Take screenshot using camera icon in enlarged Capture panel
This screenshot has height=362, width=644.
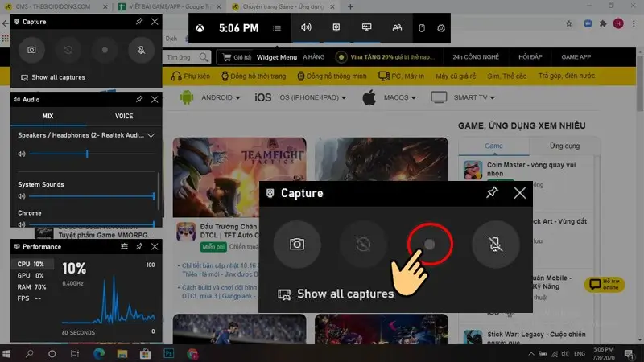(x=297, y=244)
